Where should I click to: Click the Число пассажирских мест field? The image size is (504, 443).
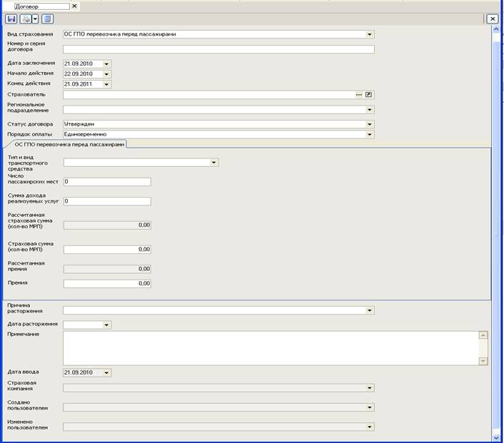(x=107, y=182)
